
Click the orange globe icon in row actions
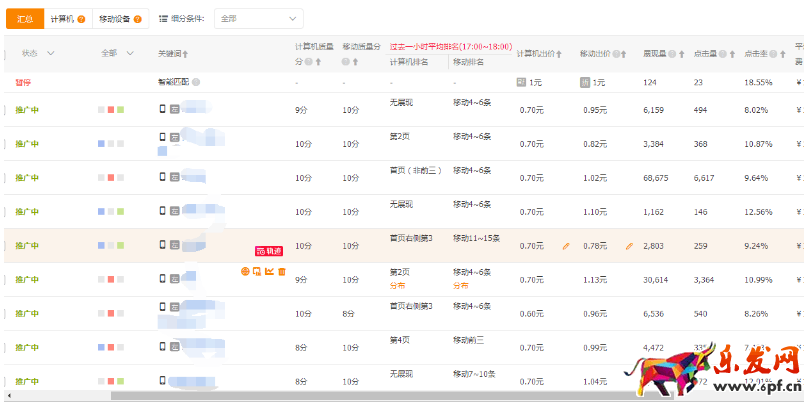[x=246, y=271]
